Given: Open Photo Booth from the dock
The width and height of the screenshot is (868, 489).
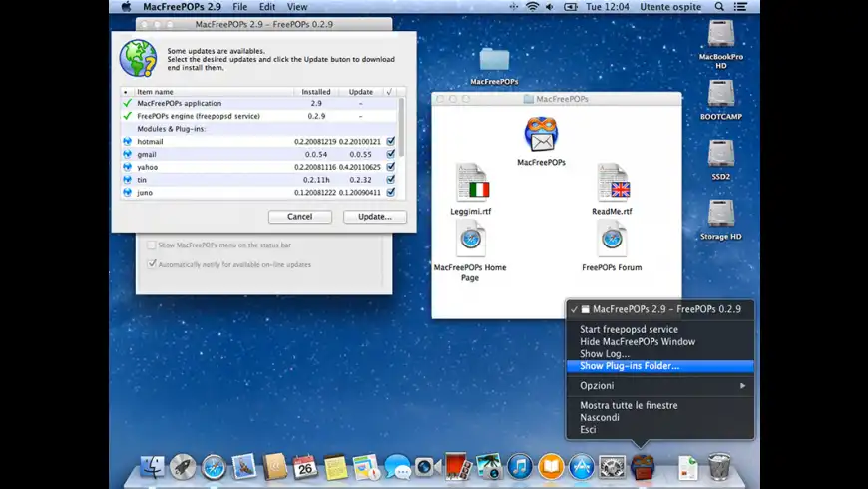Looking at the screenshot, I should (458, 467).
